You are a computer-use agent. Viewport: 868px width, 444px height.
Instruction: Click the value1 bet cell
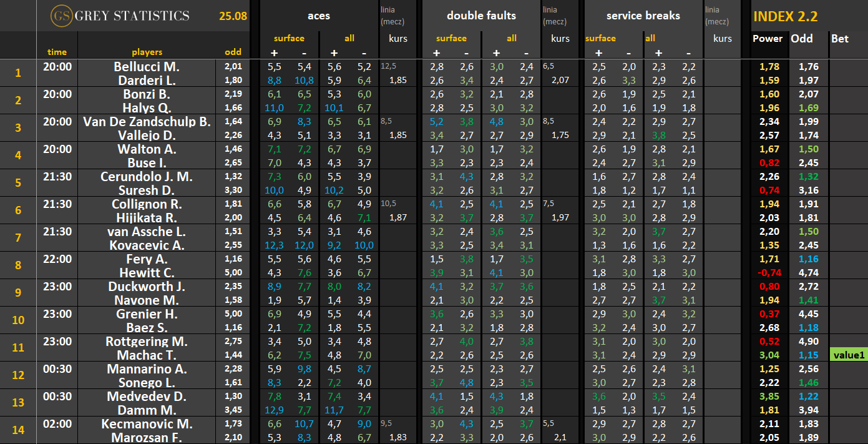click(849, 355)
